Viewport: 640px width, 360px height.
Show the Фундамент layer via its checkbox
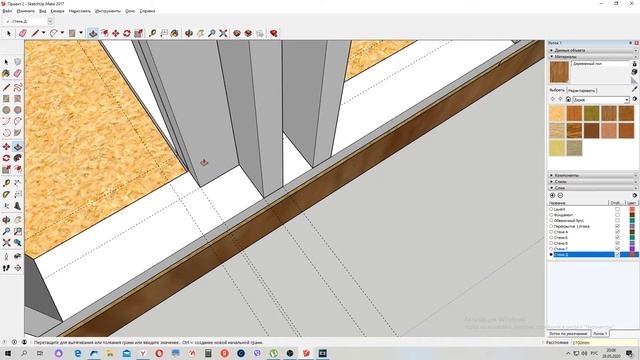pos(617,215)
